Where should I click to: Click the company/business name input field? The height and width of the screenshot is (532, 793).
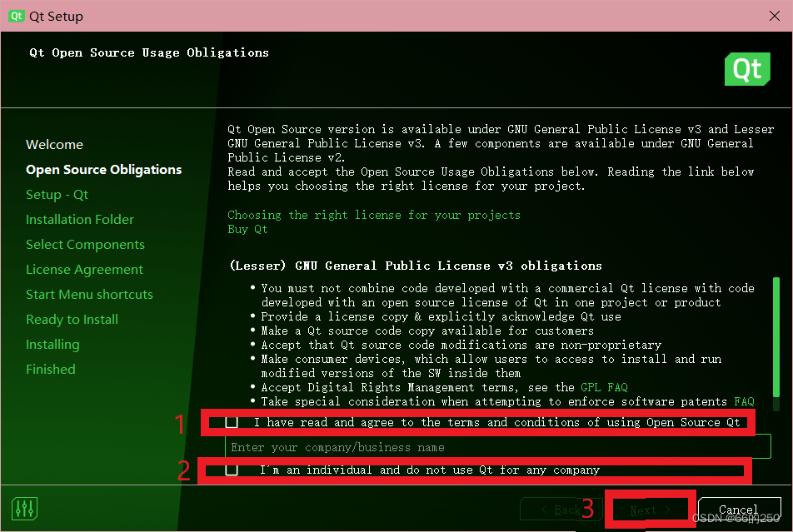[x=497, y=446]
